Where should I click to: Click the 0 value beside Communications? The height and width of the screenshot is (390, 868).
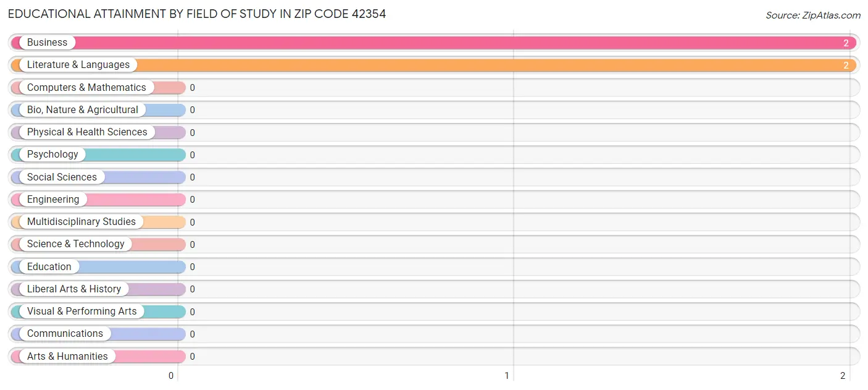192,334
